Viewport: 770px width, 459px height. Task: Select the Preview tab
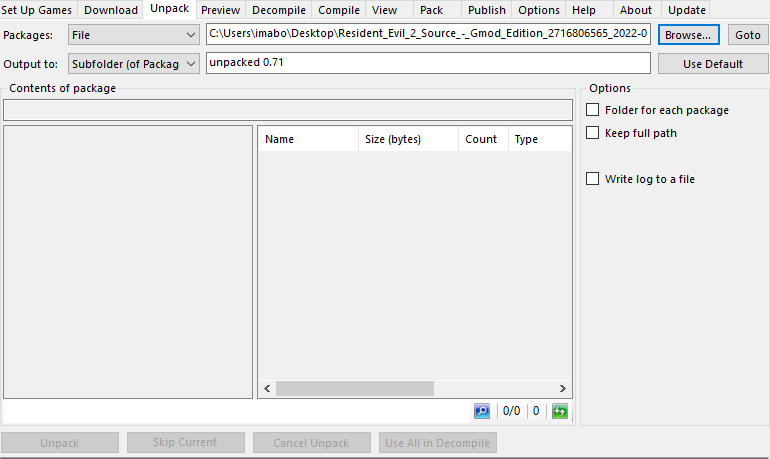click(x=220, y=10)
